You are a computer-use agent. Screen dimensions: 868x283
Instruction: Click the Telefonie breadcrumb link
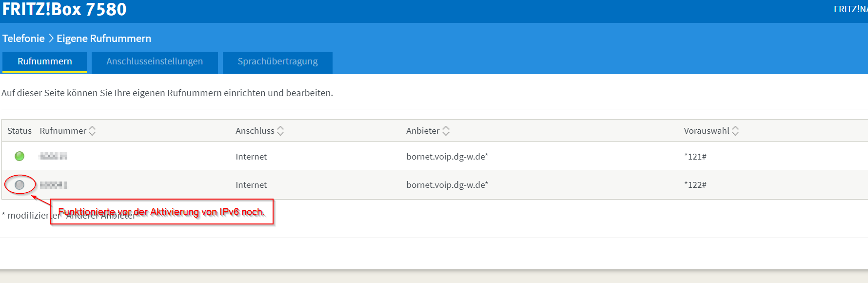pyautogui.click(x=23, y=38)
